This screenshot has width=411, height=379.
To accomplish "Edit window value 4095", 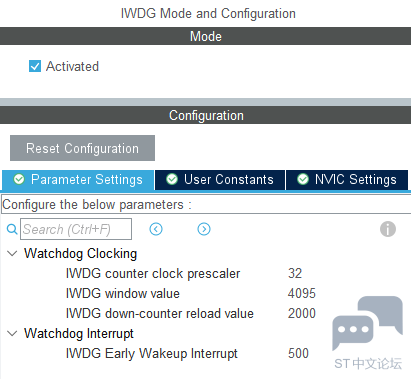I will [x=302, y=294].
